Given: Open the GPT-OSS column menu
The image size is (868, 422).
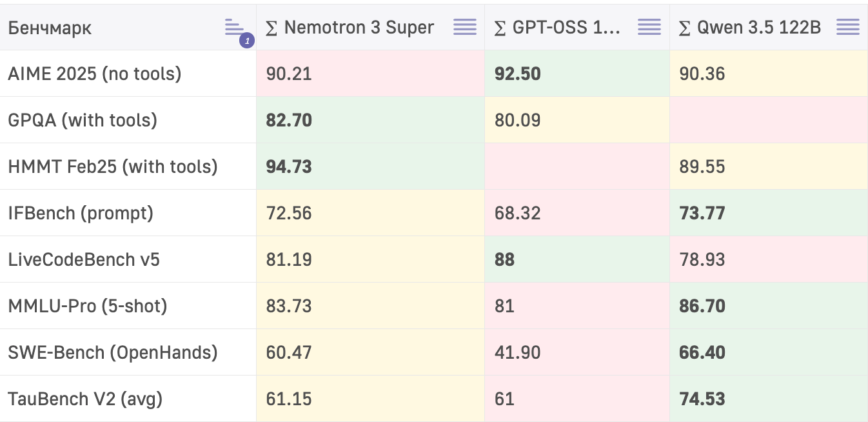Looking at the screenshot, I should pyautogui.click(x=649, y=27).
